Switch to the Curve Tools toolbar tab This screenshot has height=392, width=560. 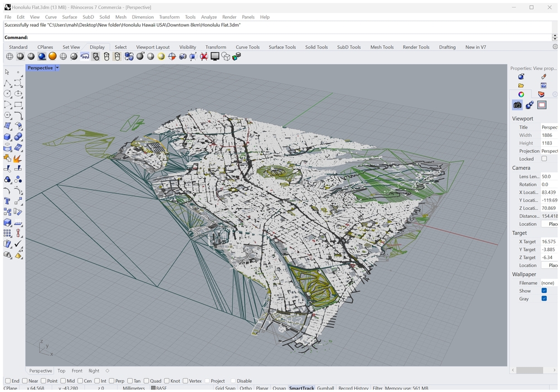[x=247, y=47]
